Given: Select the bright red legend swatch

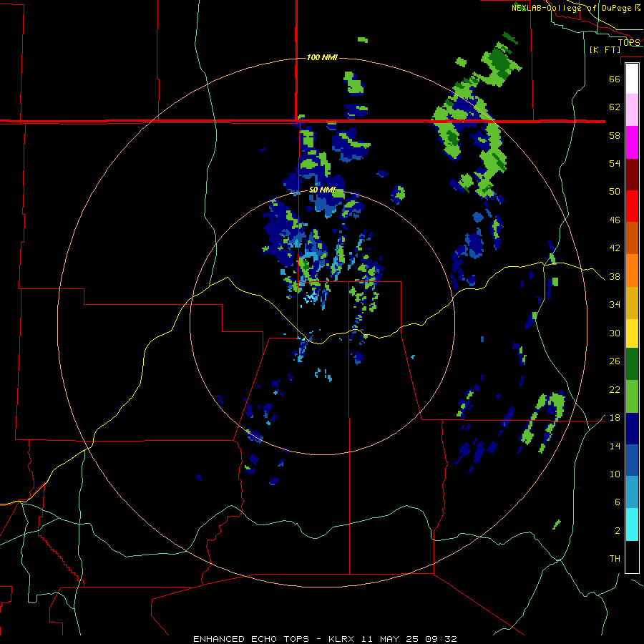Looking at the screenshot, I should [632, 206].
